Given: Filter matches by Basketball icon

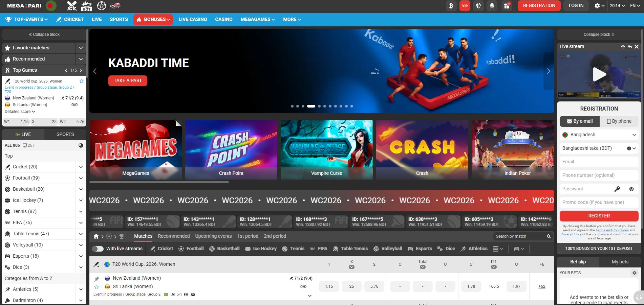Looking at the screenshot, I should coord(224,249).
